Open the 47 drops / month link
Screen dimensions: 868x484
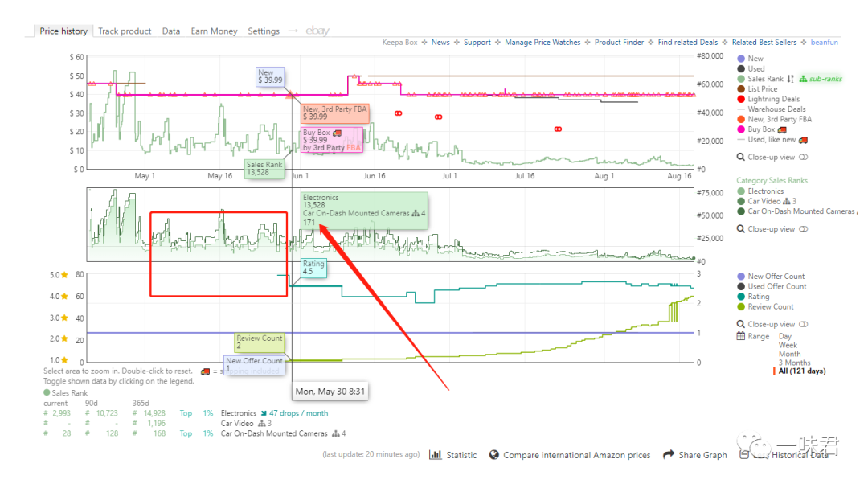(298, 413)
